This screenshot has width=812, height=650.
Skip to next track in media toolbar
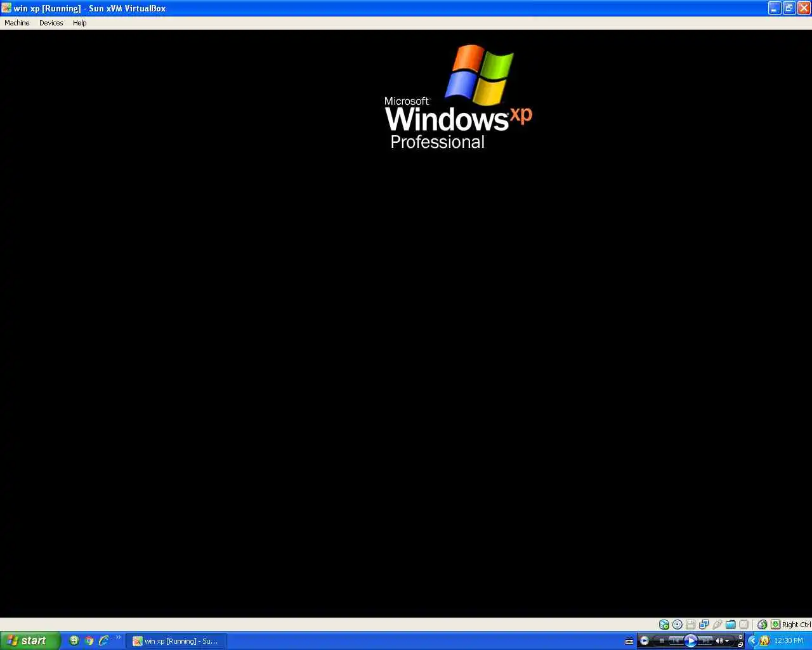tap(705, 640)
